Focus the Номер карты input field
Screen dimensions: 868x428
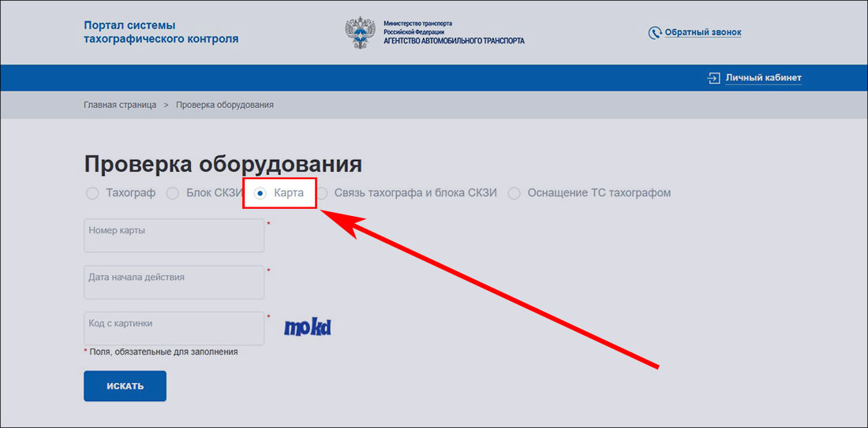click(x=174, y=236)
